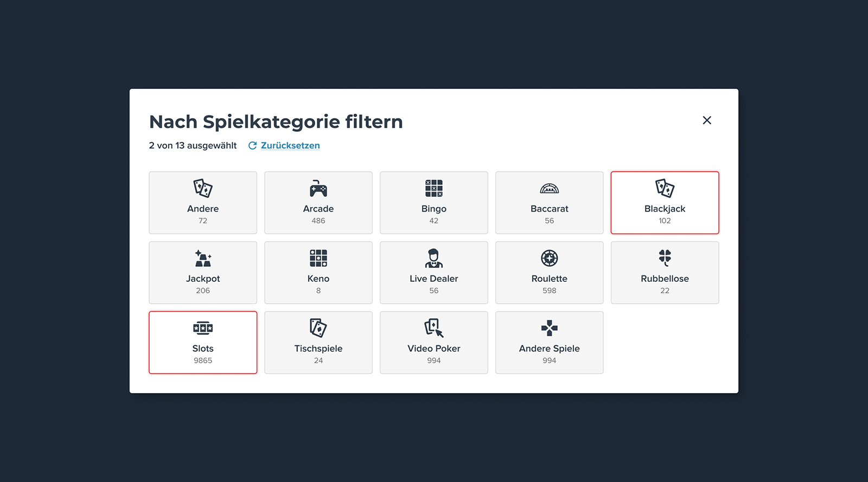Click the Keno grid icon
The width and height of the screenshot is (868, 482).
(x=318, y=258)
